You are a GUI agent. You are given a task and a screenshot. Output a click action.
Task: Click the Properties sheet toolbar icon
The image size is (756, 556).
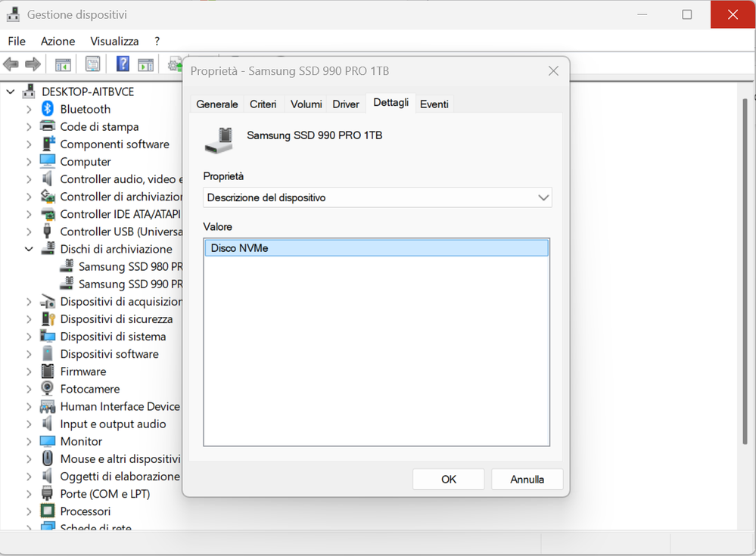pos(92,64)
